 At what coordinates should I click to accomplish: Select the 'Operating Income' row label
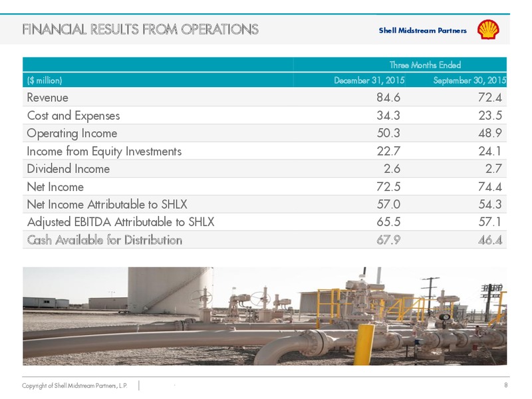72,134
